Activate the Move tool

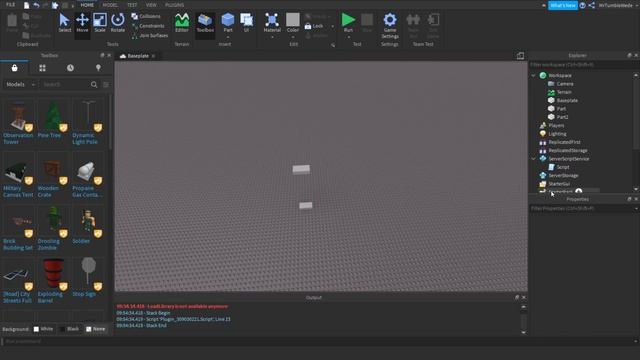coord(82,23)
